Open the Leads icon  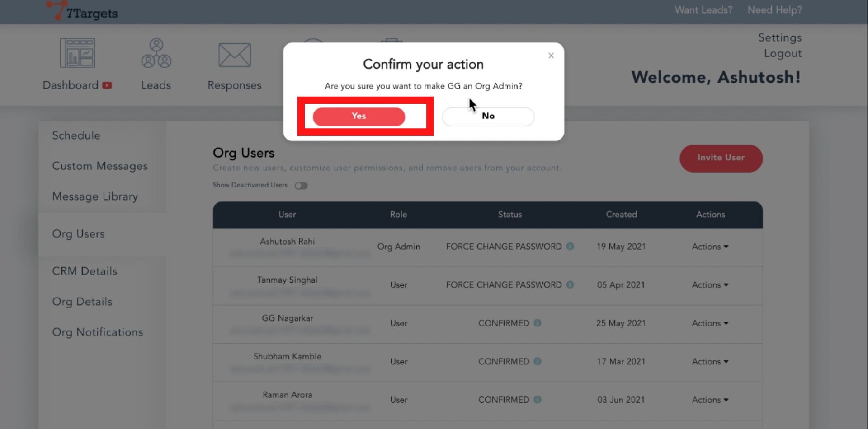coord(156,53)
